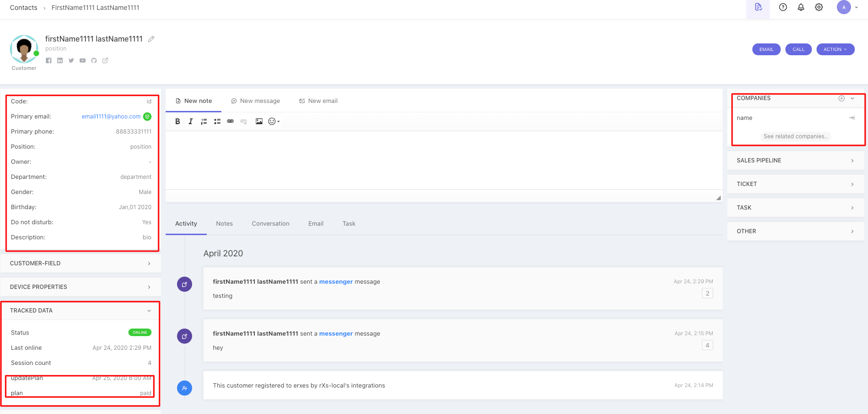Select the primary phone 88833331111
This screenshot has height=414, width=868.
[x=134, y=132]
